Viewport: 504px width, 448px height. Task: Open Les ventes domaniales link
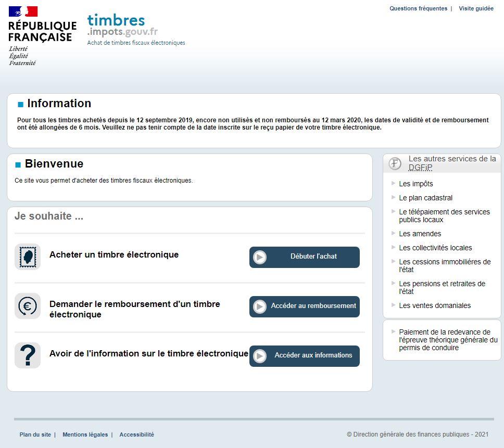(x=435, y=305)
